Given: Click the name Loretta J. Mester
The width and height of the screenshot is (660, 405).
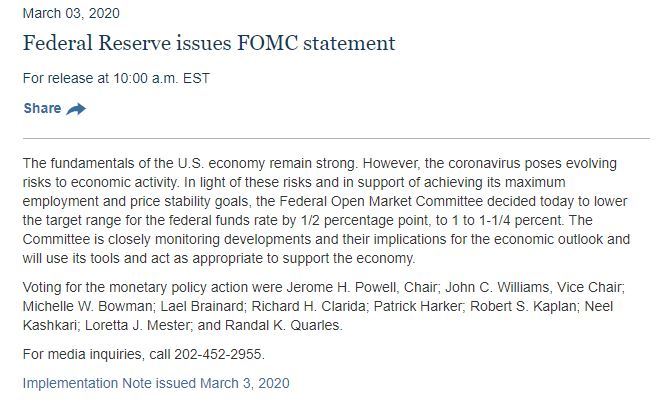Looking at the screenshot, I should pos(138,325).
